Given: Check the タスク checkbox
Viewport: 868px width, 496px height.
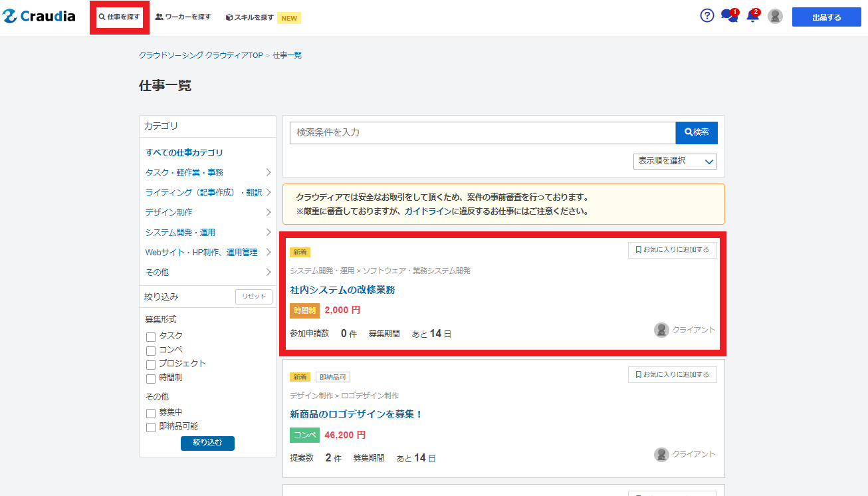Looking at the screenshot, I should pyautogui.click(x=151, y=336).
